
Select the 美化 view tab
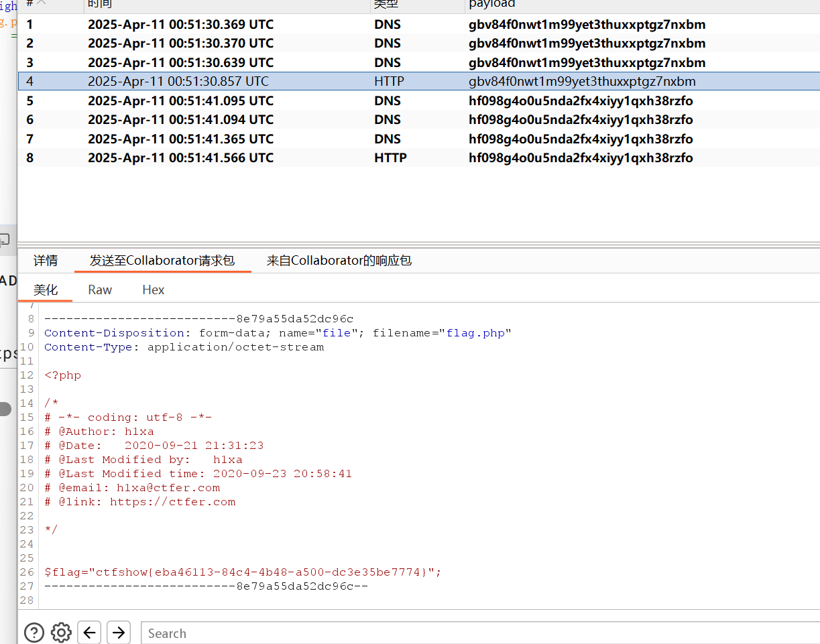tap(46, 290)
